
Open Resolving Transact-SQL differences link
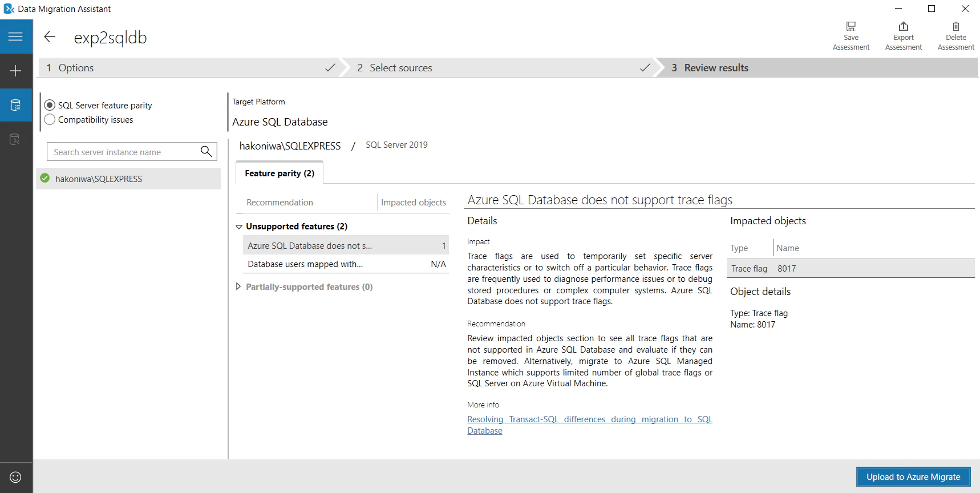coord(590,425)
